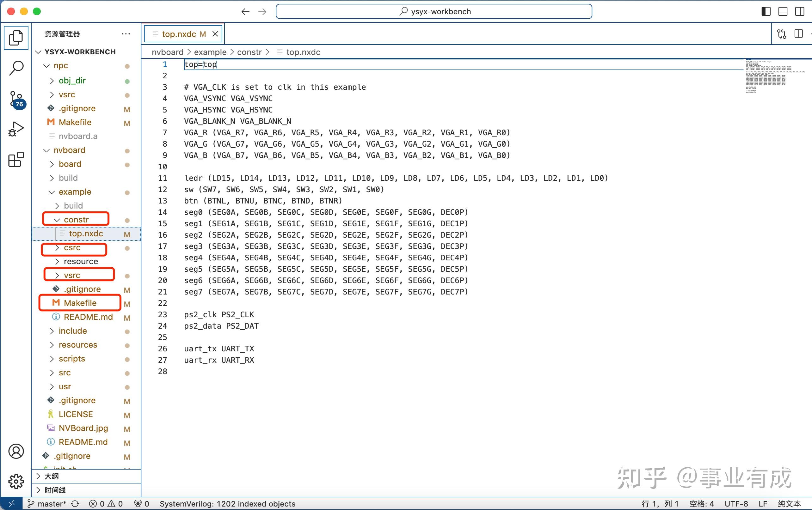Open the Extensions view
The height and width of the screenshot is (510, 812).
16,160
